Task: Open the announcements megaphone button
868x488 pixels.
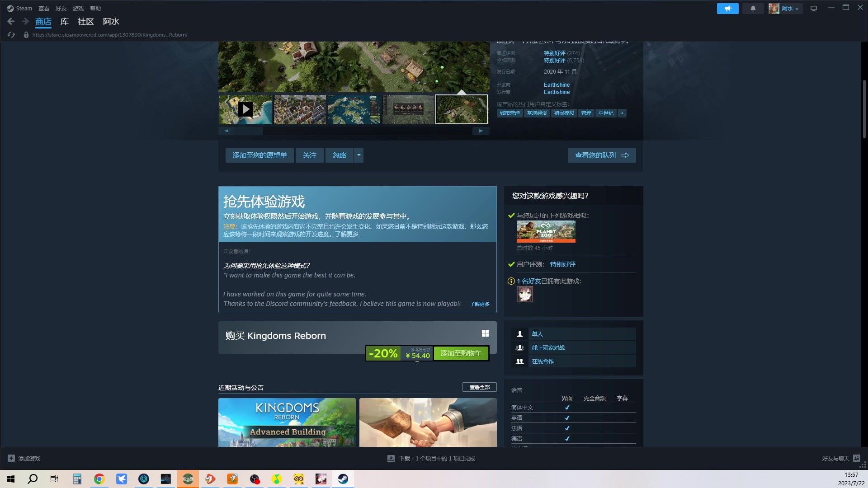Action: coord(727,9)
